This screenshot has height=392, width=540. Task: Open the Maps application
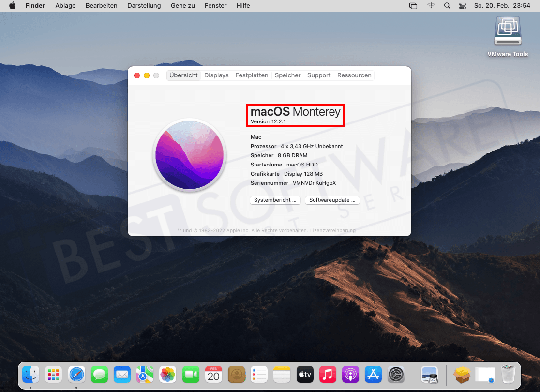point(145,374)
